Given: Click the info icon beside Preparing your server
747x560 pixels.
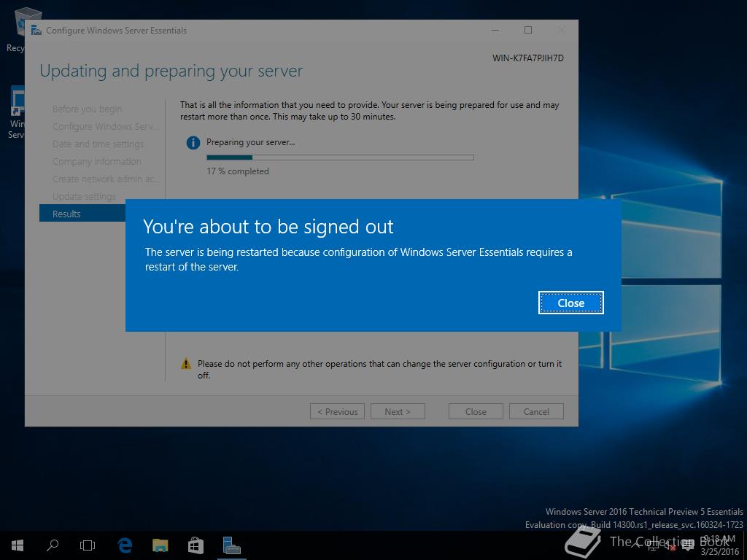Looking at the screenshot, I should [193, 142].
